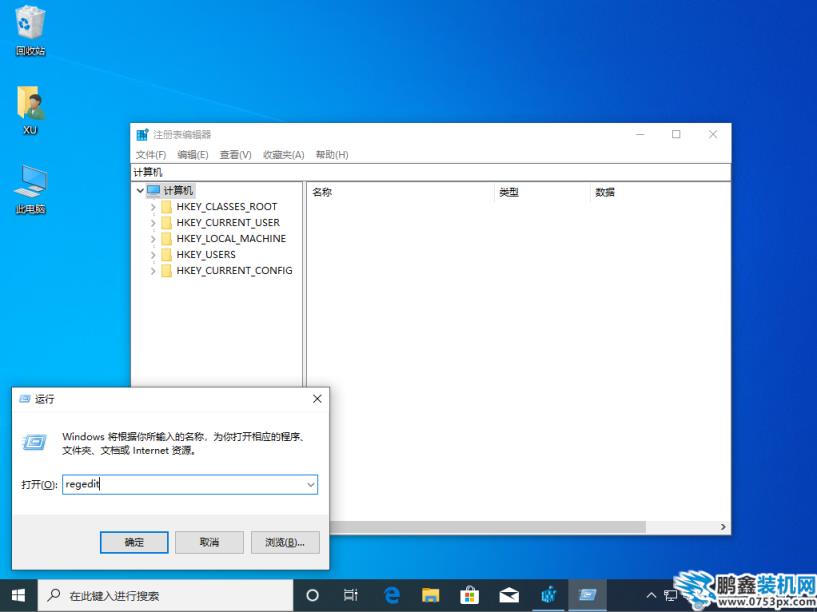Collapse the Computer root tree node
Viewport: 817px width, 612px height.
coord(140,191)
